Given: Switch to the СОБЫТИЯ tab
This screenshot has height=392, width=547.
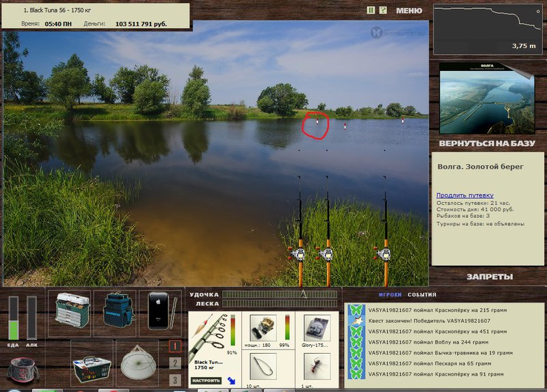Looking at the screenshot, I should pos(423,295).
